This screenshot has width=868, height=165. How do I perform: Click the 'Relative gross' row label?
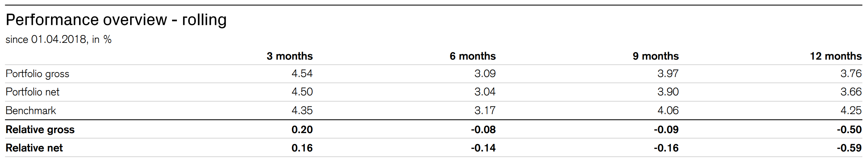tap(40, 130)
